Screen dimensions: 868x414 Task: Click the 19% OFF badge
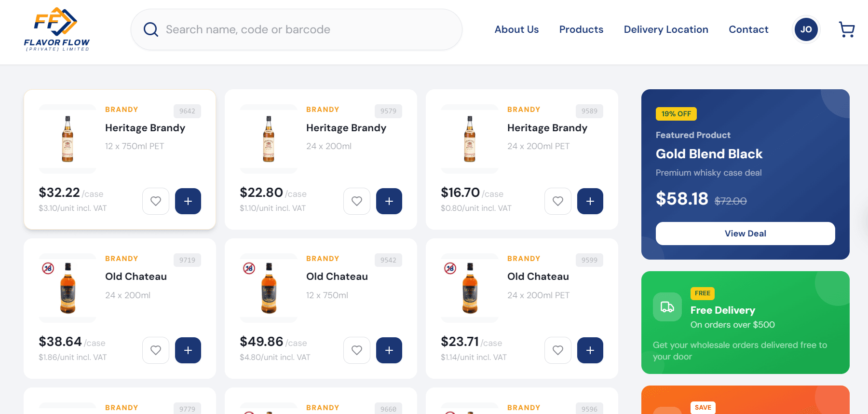click(x=676, y=114)
